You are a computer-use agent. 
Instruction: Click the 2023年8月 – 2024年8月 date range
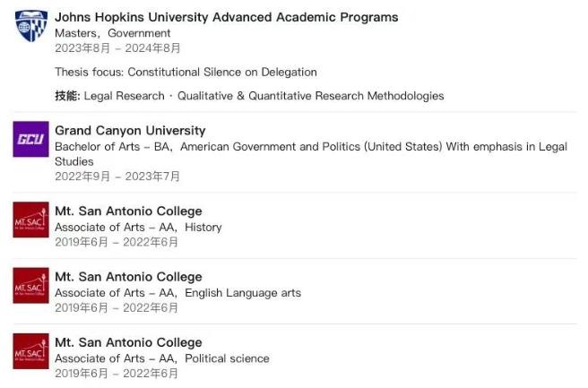(117, 48)
